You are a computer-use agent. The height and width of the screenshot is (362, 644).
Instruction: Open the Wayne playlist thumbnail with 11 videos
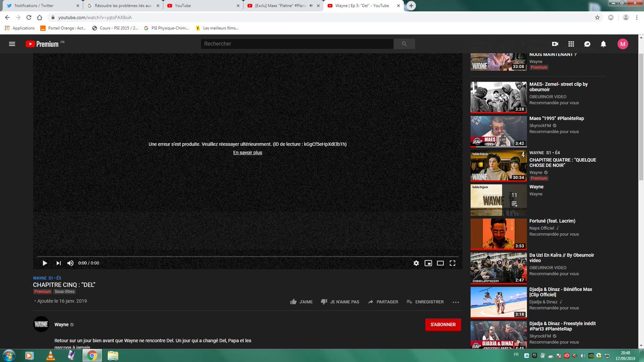pyautogui.click(x=499, y=200)
